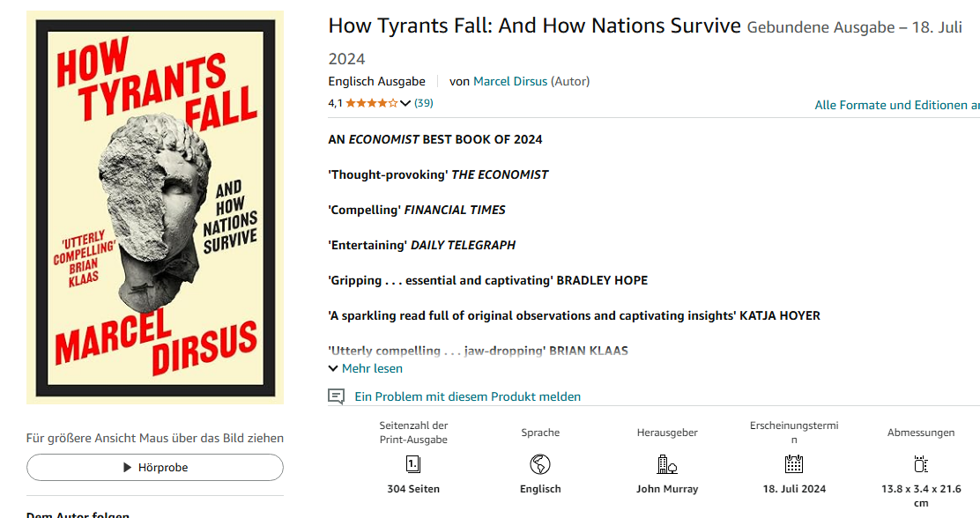
Task: Click the John Murray publisher label
Action: click(667, 489)
